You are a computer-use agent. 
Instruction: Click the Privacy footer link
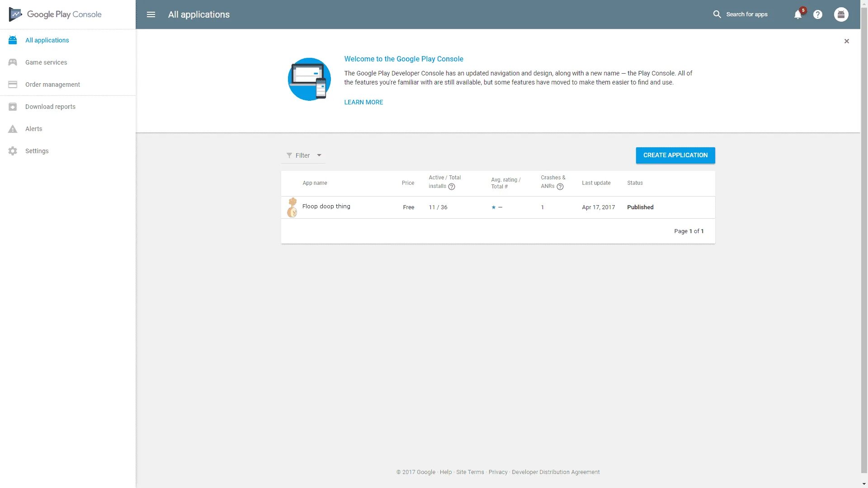pyautogui.click(x=498, y=472)
